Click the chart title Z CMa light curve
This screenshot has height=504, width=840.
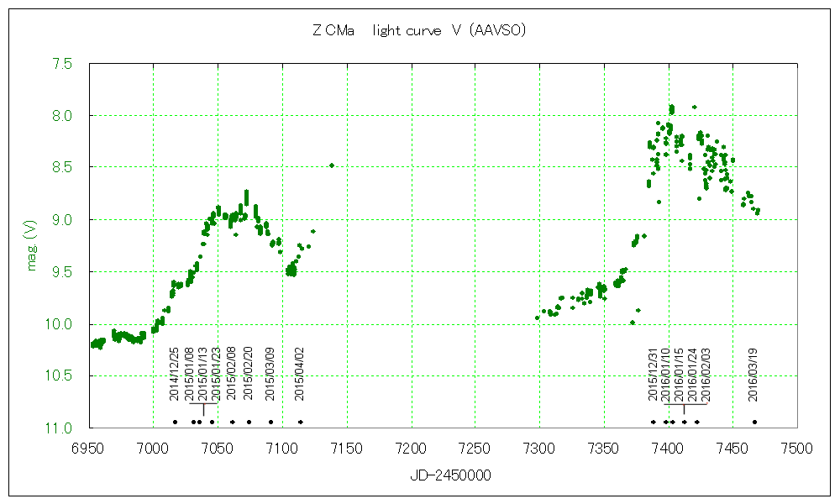tap(418, 31)
